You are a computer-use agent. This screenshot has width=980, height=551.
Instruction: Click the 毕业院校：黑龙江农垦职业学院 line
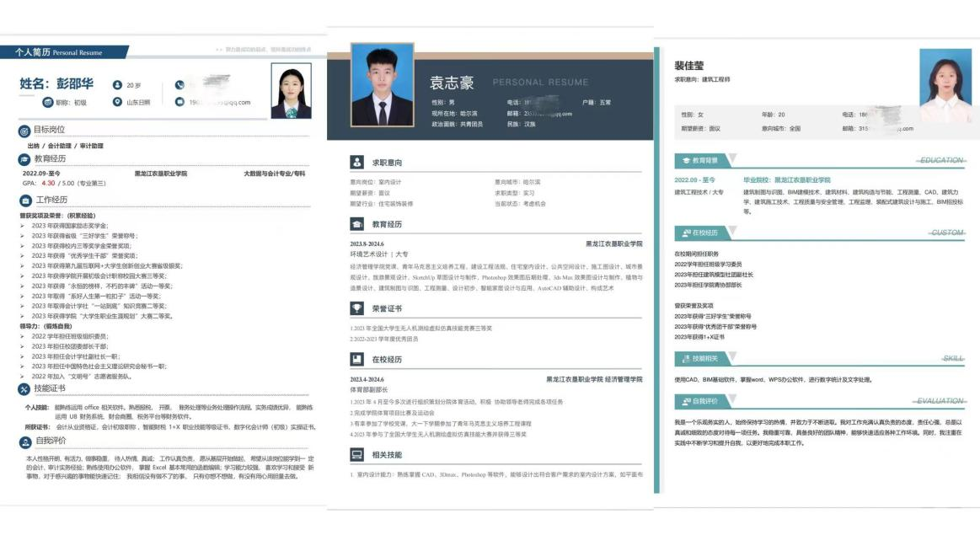[786, 180]
